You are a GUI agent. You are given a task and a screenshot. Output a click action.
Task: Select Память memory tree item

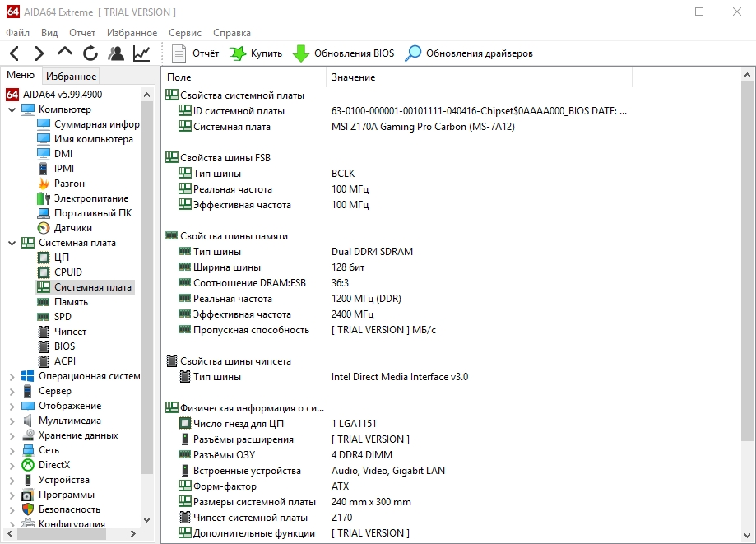click(63, 302)
